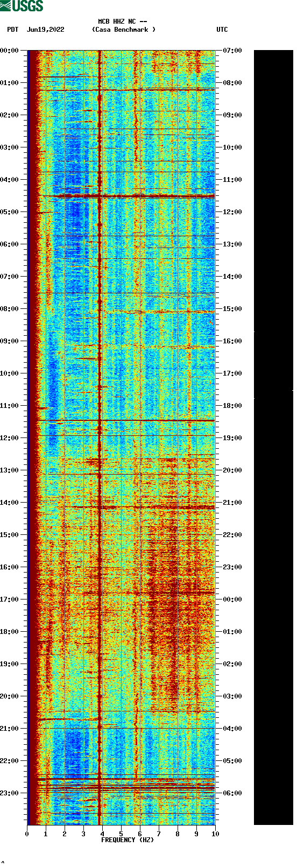This screenshot has width=297, height=868.
Task: Select the station title 'MCB HHZ NC --'
Action: 123,22
